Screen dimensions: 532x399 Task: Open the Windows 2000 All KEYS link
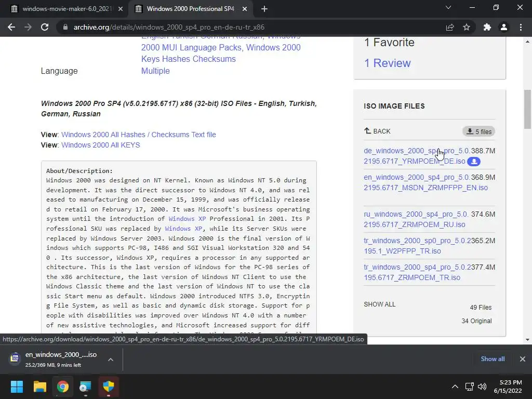(x=100, y=145)
